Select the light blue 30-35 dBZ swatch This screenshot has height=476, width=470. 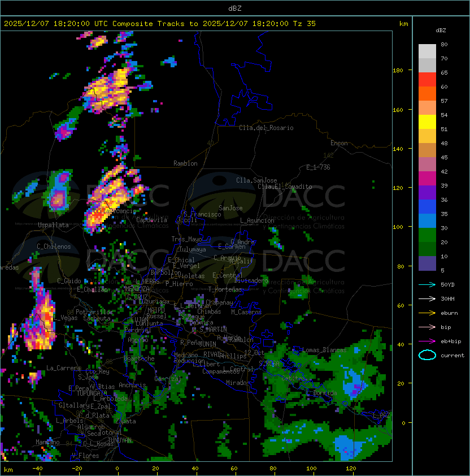[x=427, y=220]
